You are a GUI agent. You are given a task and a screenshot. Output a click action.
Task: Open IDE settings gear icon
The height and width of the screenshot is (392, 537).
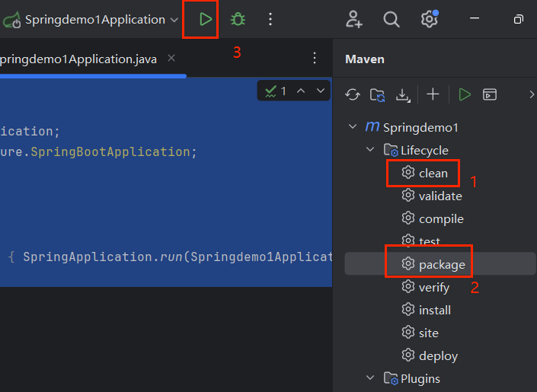click(x=430, y=18)
